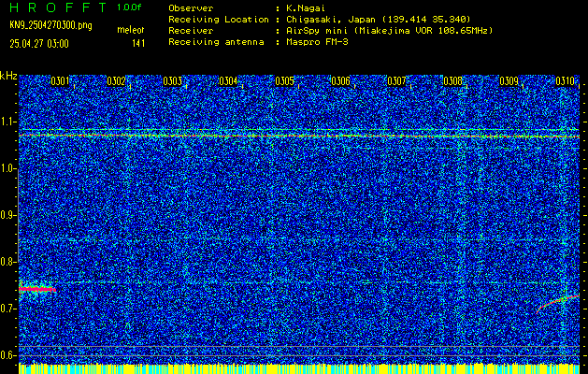Click the 0.8 kHz axis label
The height and width of the screenshot is (374, 588).
[7, 262]
